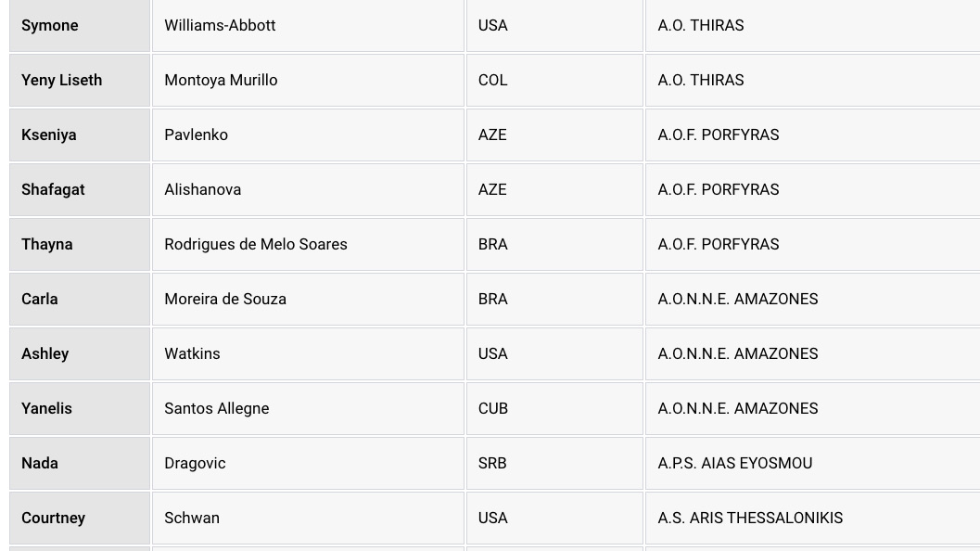Select the Ashley row header
The image size is (980, 551).
[80, 354]
